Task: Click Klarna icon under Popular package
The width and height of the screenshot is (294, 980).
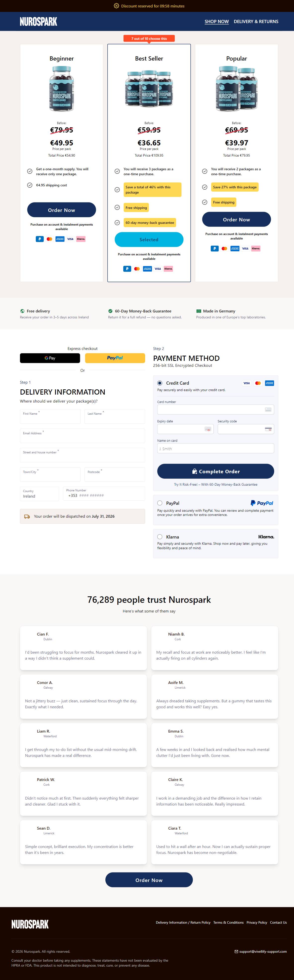Action: (x=255, y=248)
